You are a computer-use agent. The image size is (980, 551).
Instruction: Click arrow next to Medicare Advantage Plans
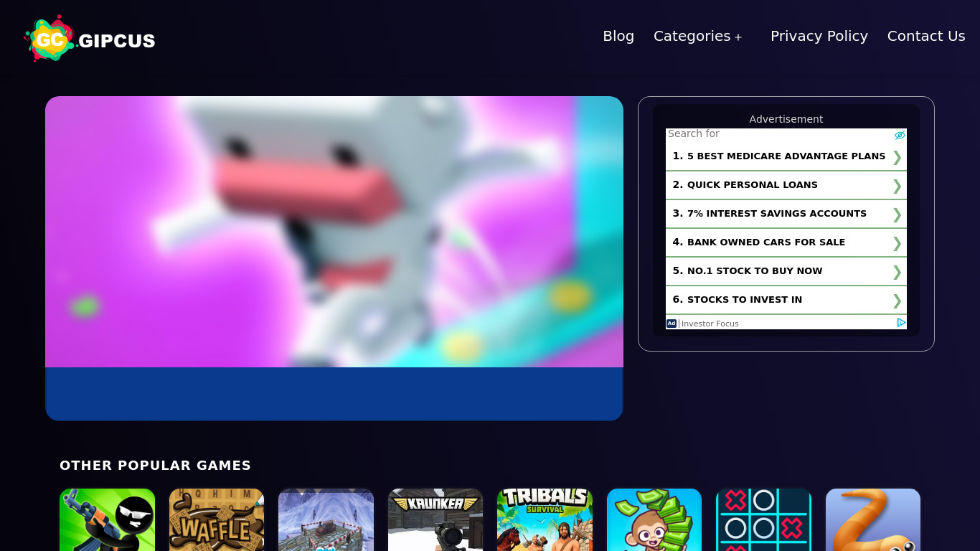897,157
